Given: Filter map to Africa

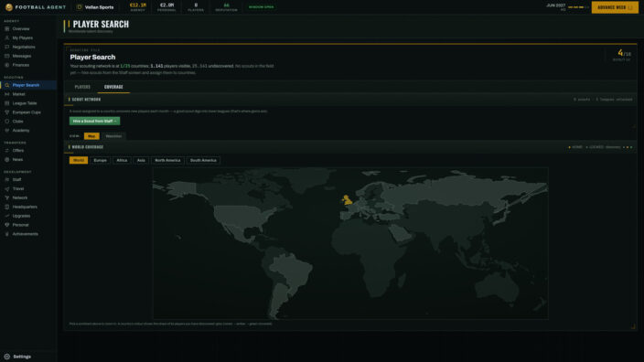Looking at the screenshot, I should pyautogui.click(x=122, y=160).
